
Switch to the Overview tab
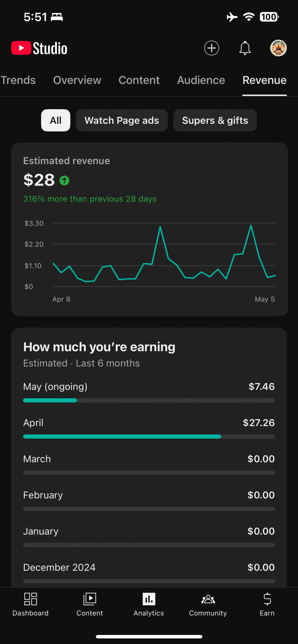(77, 80)
